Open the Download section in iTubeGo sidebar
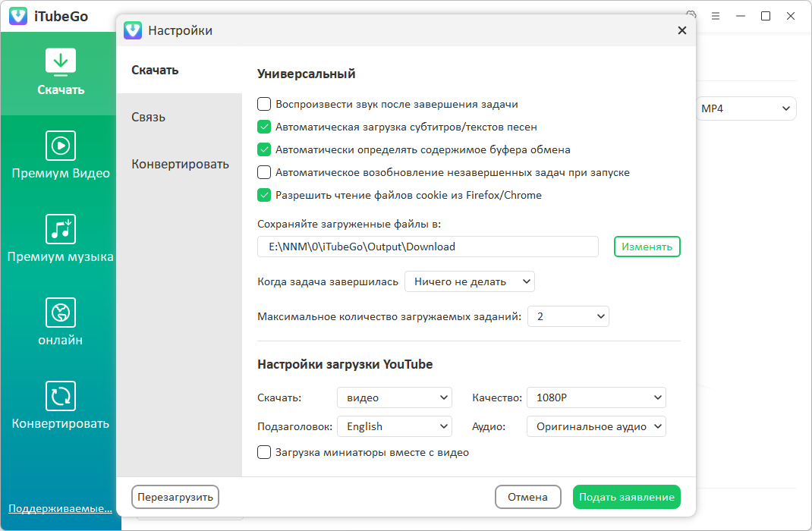812x531 pixels. click(x=61, y=73)
